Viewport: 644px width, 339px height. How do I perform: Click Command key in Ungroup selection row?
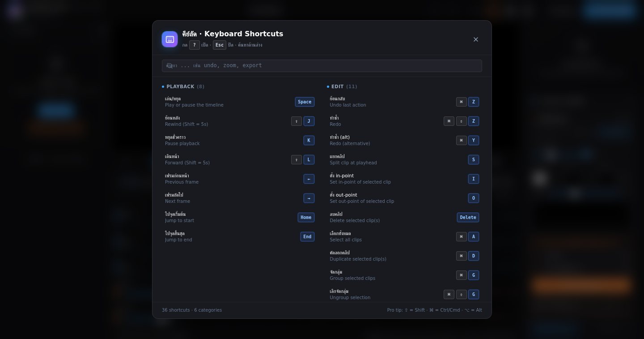(449, 295)
